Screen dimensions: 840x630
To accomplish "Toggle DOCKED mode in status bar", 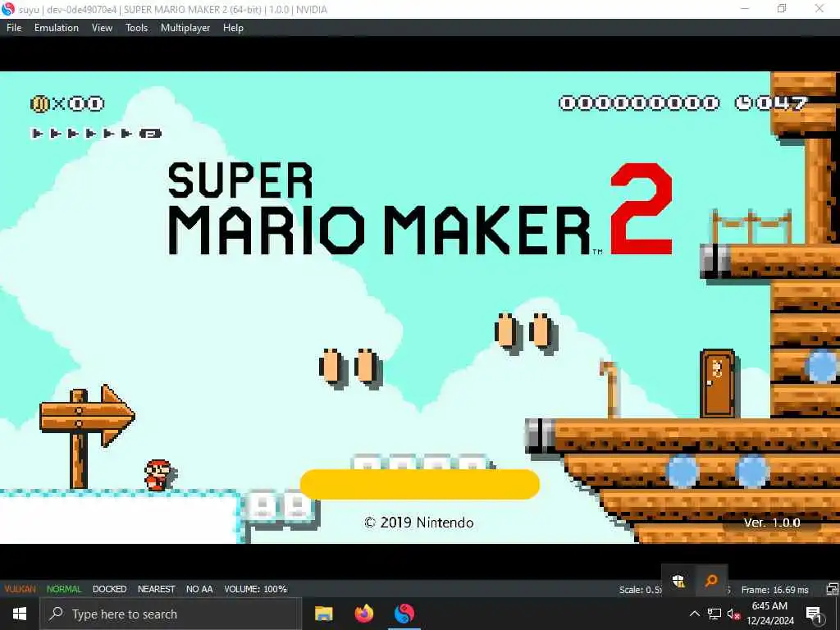I will tap(109, 589).
